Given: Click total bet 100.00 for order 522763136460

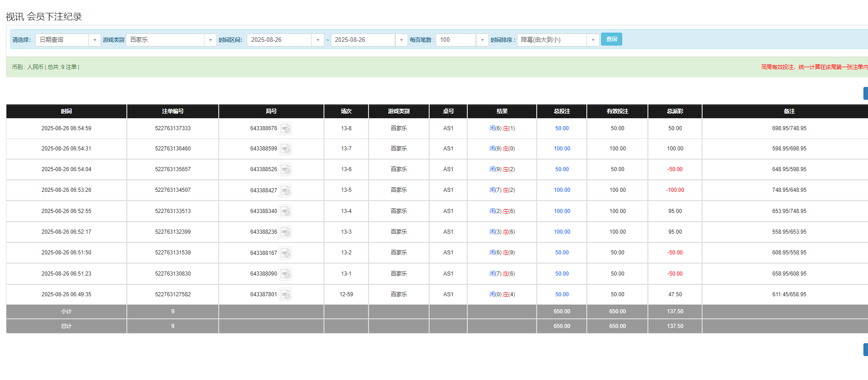Looking at the screenshot, I should click(562, 149).
